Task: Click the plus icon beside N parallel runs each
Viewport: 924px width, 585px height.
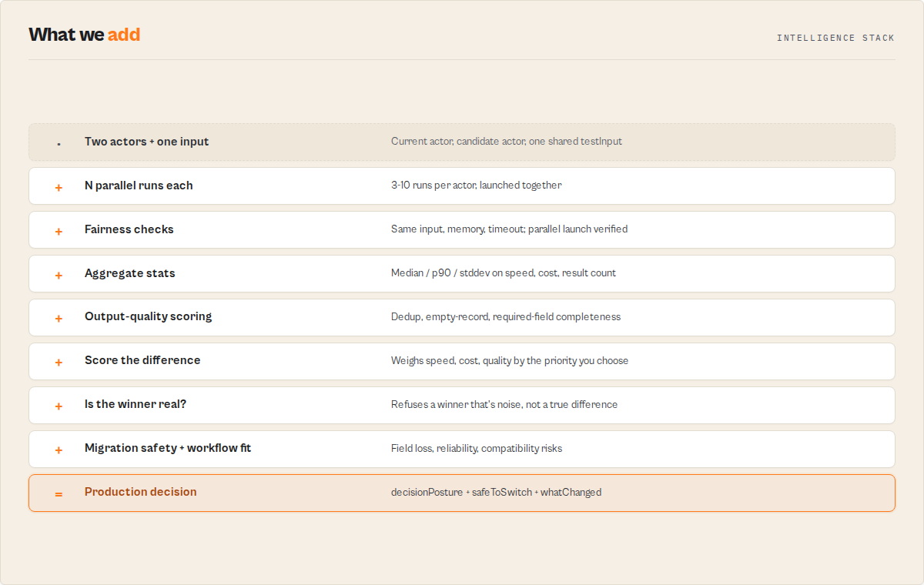Action: pos(59,187)
